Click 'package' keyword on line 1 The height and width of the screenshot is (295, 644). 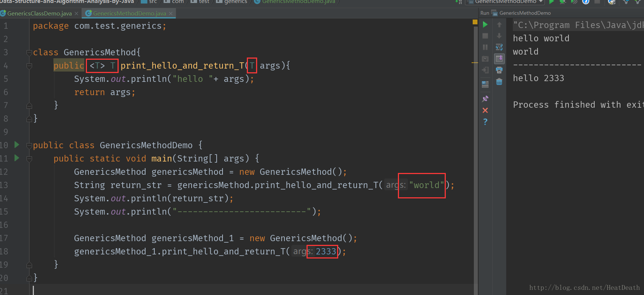tap(51, 26)
